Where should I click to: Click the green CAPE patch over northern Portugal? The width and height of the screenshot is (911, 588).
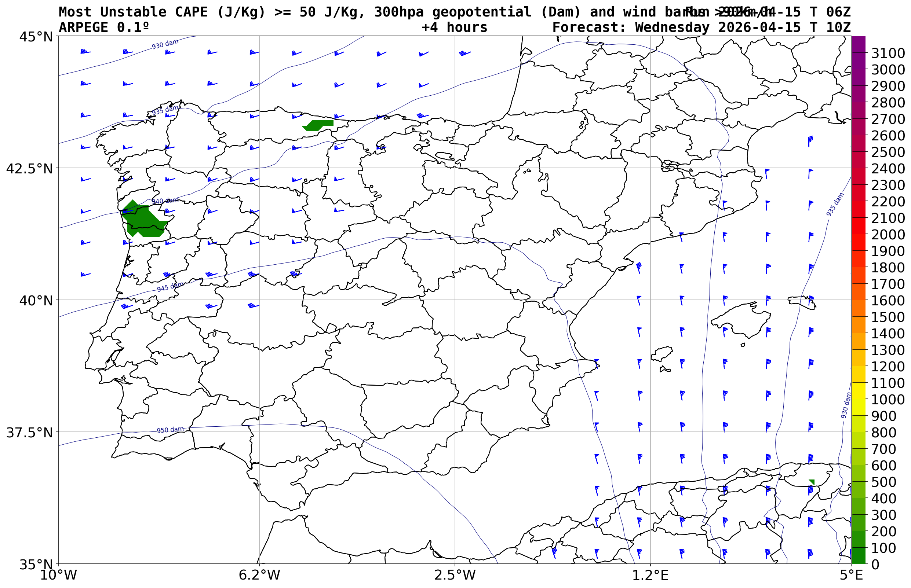(143, 220)
